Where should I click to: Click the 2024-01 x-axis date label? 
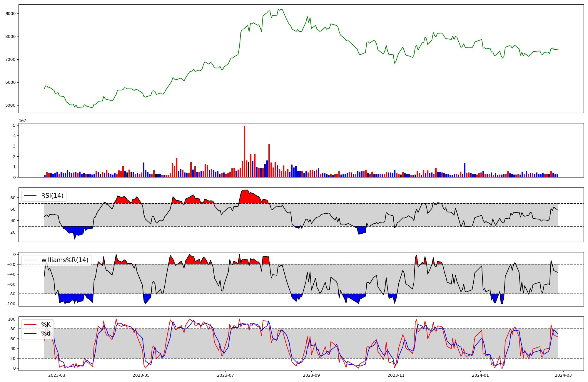480,375
